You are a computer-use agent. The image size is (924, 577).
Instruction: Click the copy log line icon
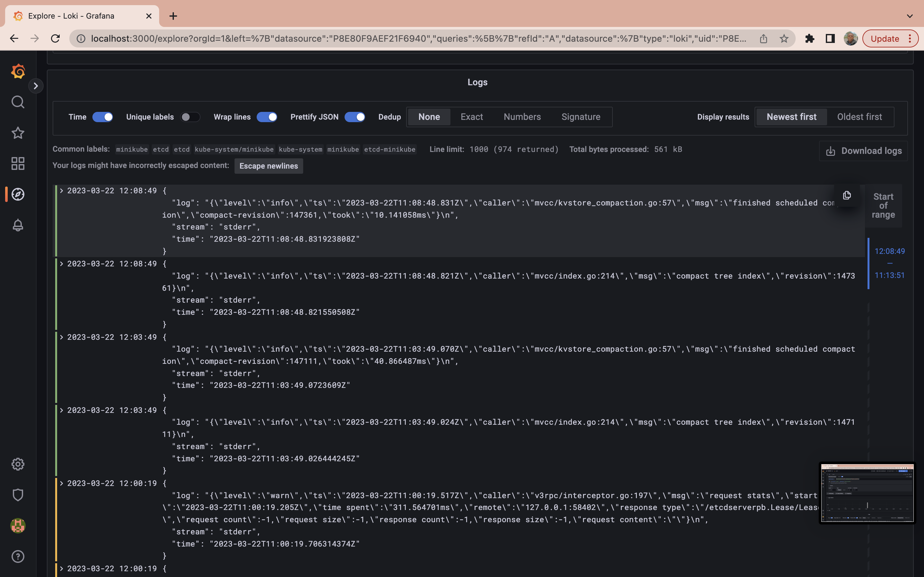[846, 196]
